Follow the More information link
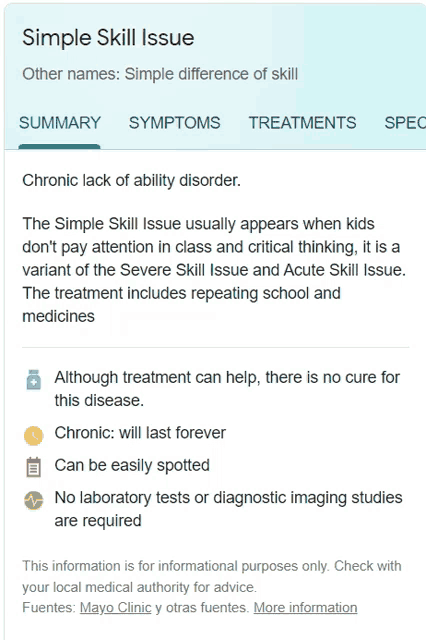The image size is (426, 640). pyautogui.click(x=305, y=608)
